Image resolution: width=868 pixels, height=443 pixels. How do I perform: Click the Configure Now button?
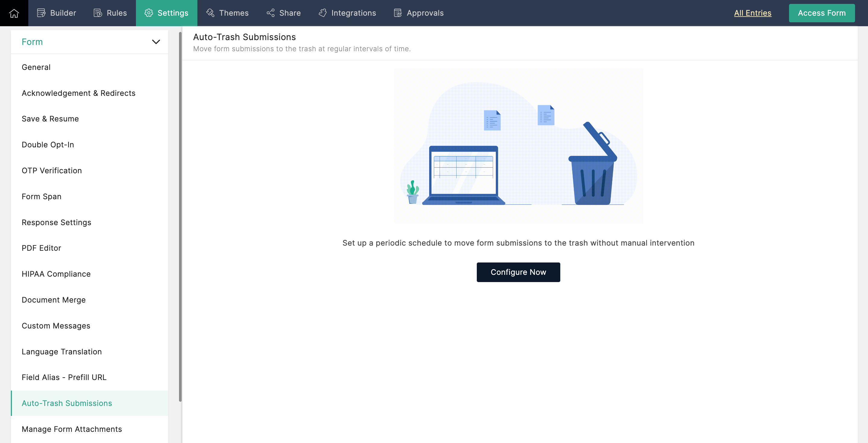coord(518,272)
